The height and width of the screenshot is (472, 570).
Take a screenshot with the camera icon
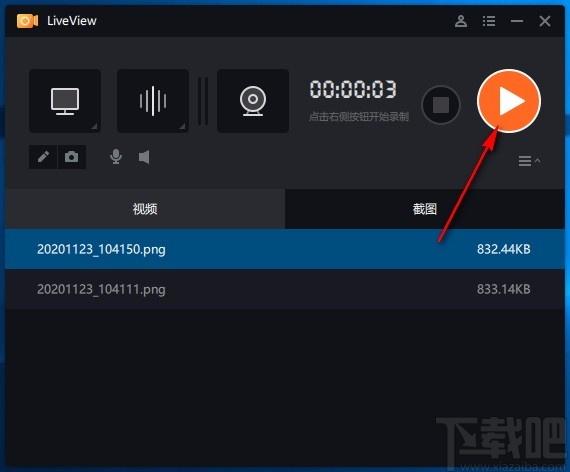tap(72, 157)
